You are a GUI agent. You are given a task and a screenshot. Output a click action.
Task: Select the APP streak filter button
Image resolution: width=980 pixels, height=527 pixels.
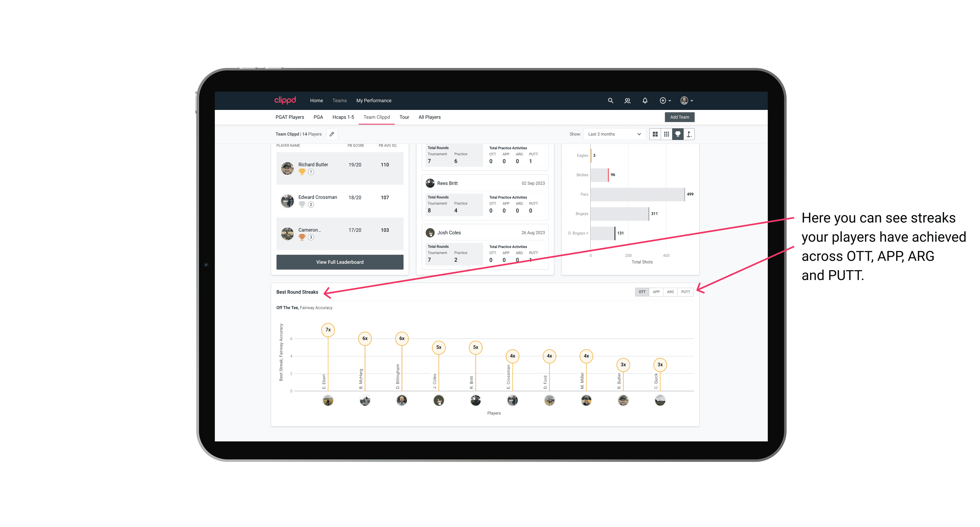click(655, 292)
